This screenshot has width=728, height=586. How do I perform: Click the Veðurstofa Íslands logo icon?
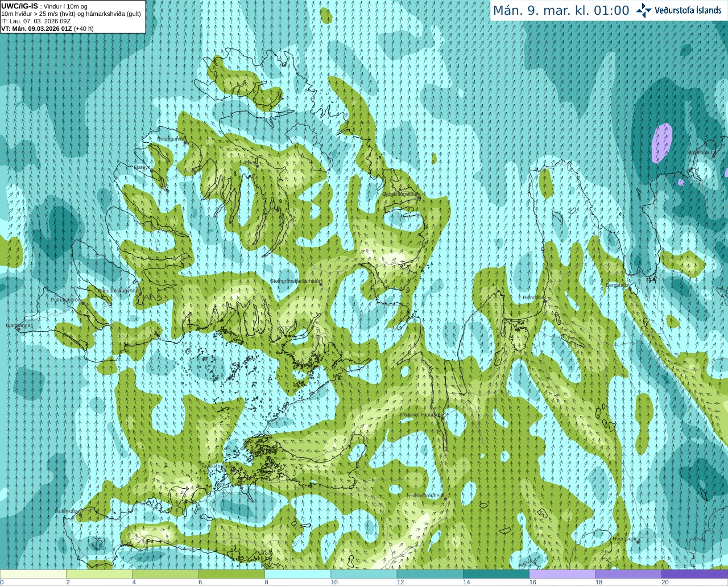[644, 10]
